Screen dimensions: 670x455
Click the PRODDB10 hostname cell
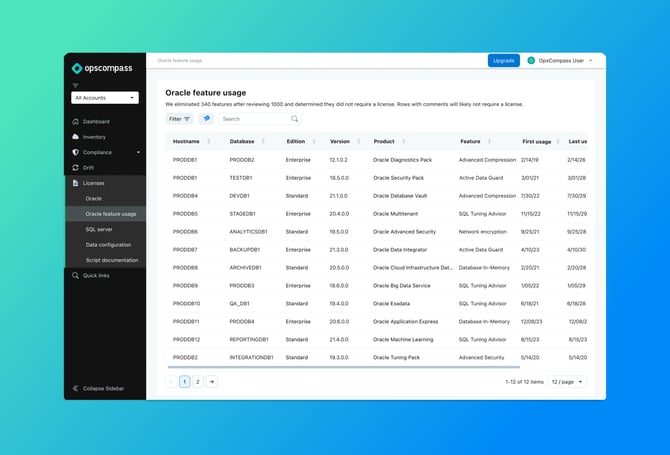186,303
